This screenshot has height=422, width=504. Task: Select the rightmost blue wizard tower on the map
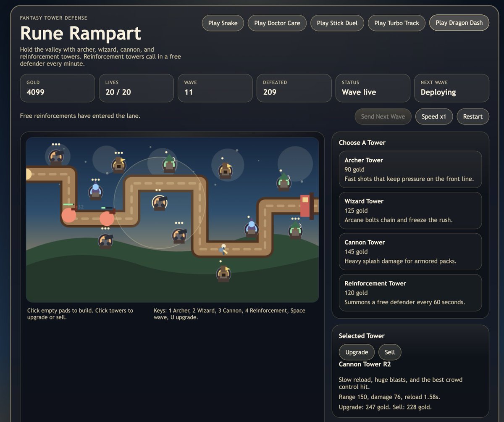(251, 229)
